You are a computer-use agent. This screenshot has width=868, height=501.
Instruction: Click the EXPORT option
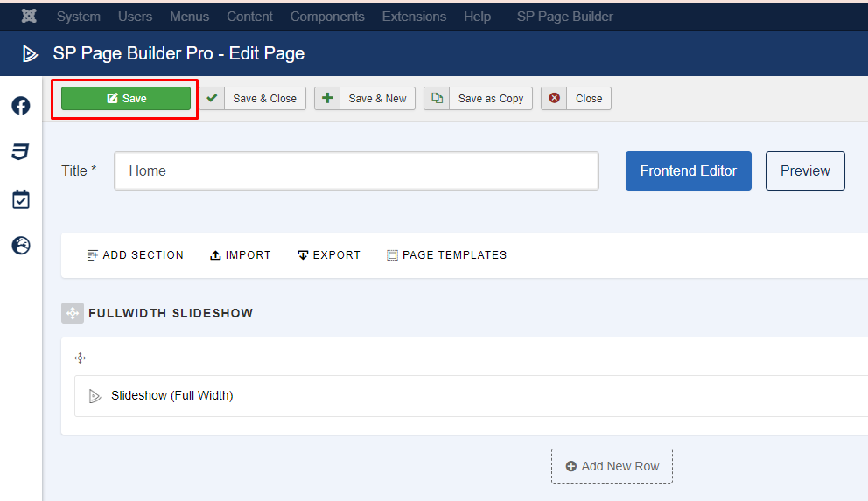click(329, 255)
